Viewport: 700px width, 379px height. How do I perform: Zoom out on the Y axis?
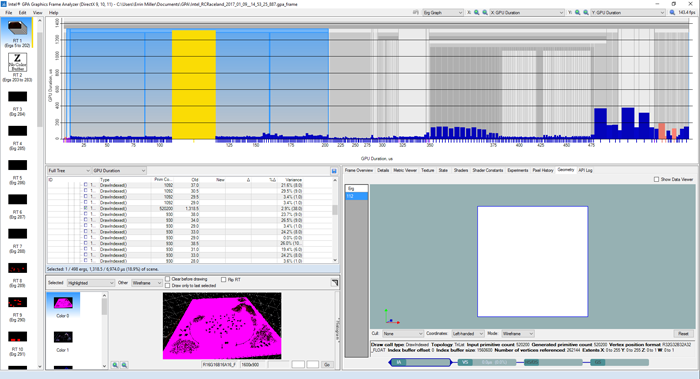pos(586,12)
